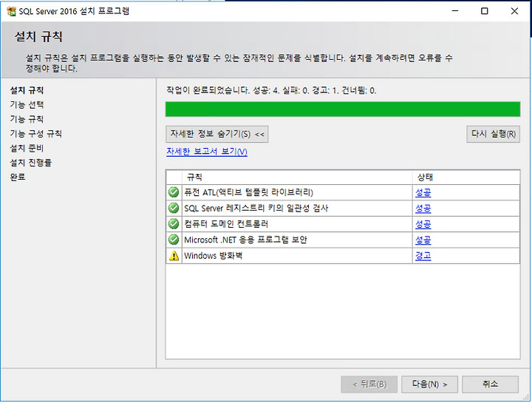Maximize the SQL Server 2016 setup window
The width and height of the screenshot is (532, 403).
pos(485,11)
